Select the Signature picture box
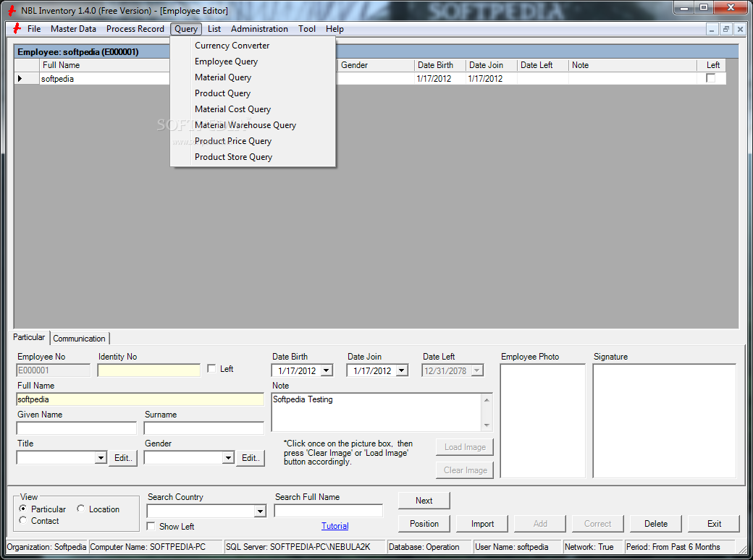The height and width of the screenshot is (560, 753). tap(664, 421)
